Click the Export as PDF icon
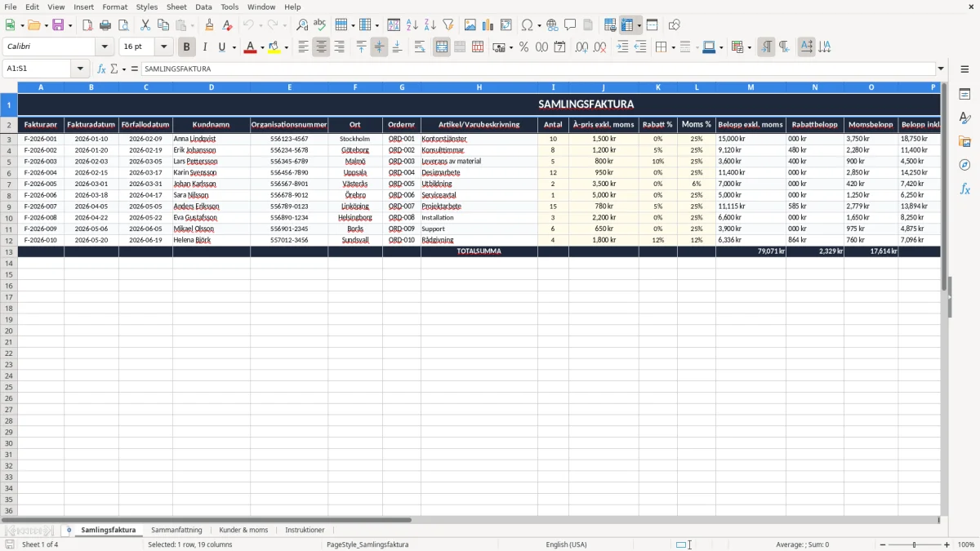The height and width of the screenshot is (551, 980). click(87, 25)
